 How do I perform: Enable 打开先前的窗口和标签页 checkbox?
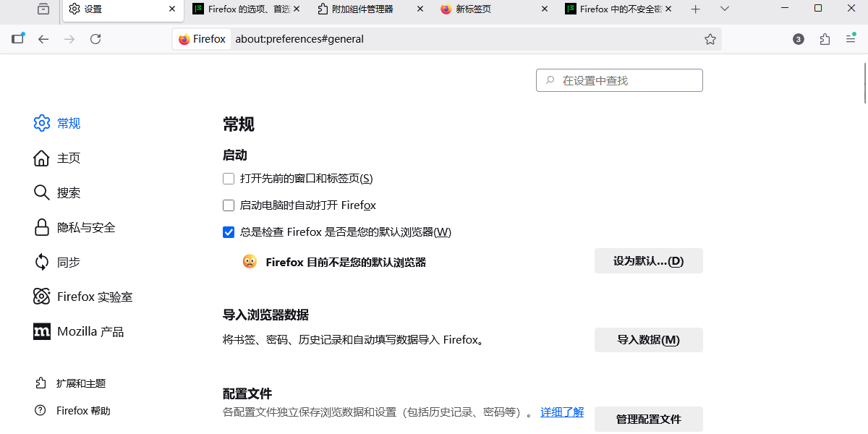click(229, 178)
